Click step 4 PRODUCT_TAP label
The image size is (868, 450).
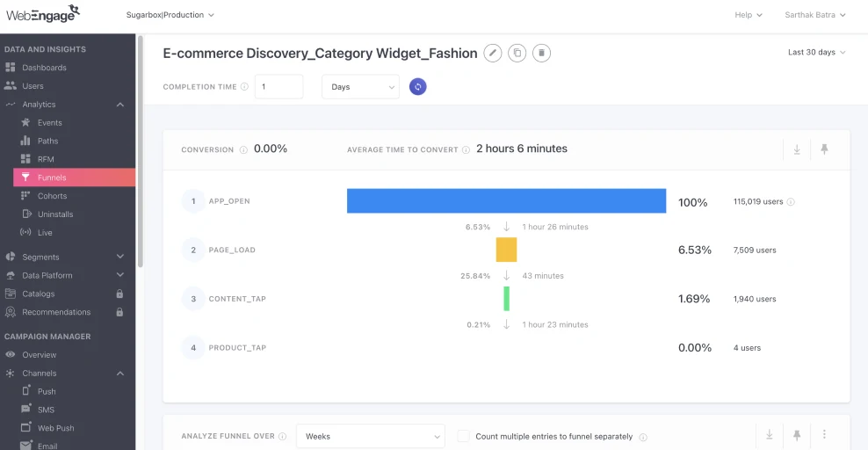point(237,347)
